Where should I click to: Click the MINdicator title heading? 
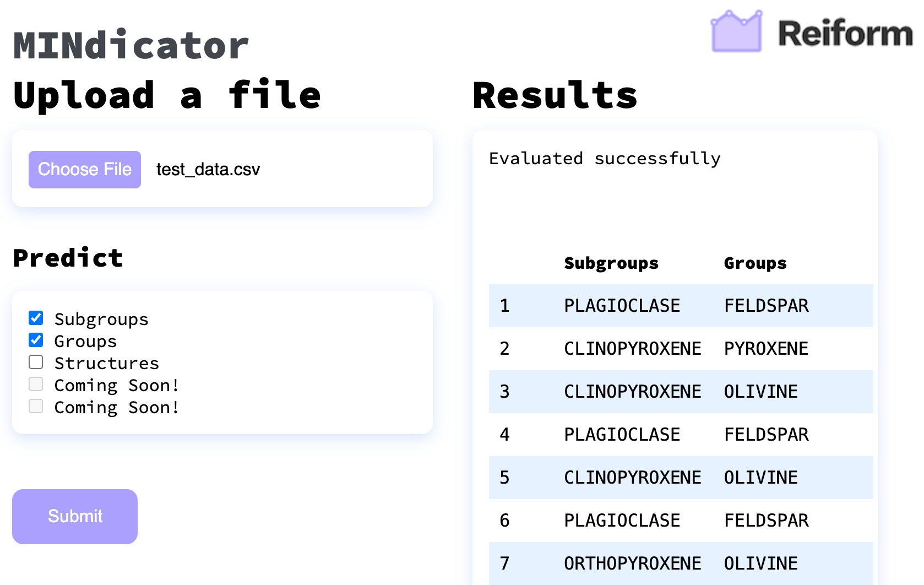pyautogui.click(x=131, y=45)
